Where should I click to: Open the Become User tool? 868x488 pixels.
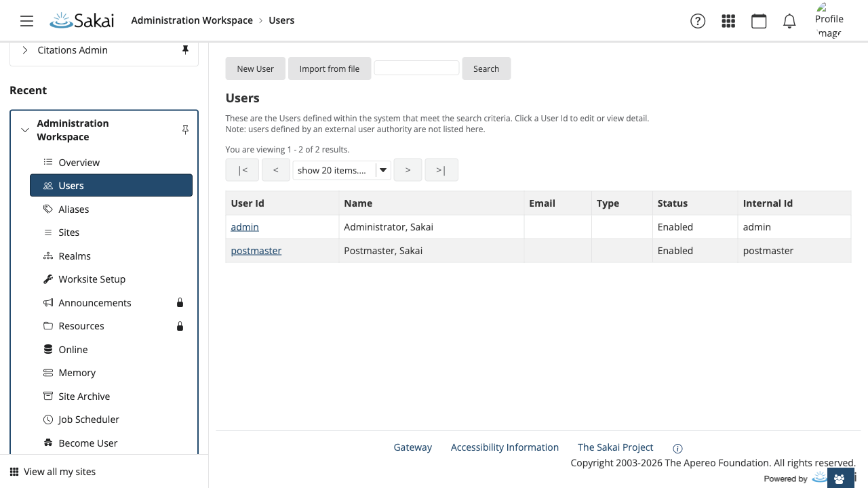coord(111,443)
